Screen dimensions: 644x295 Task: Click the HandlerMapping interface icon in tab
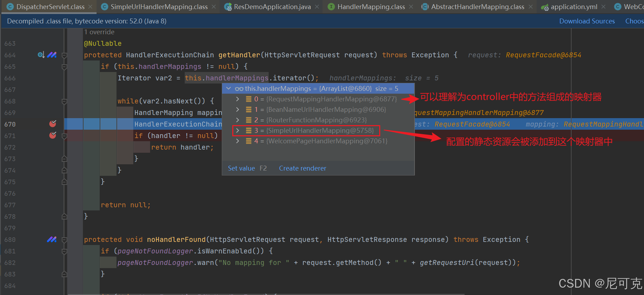coord(331,7)
